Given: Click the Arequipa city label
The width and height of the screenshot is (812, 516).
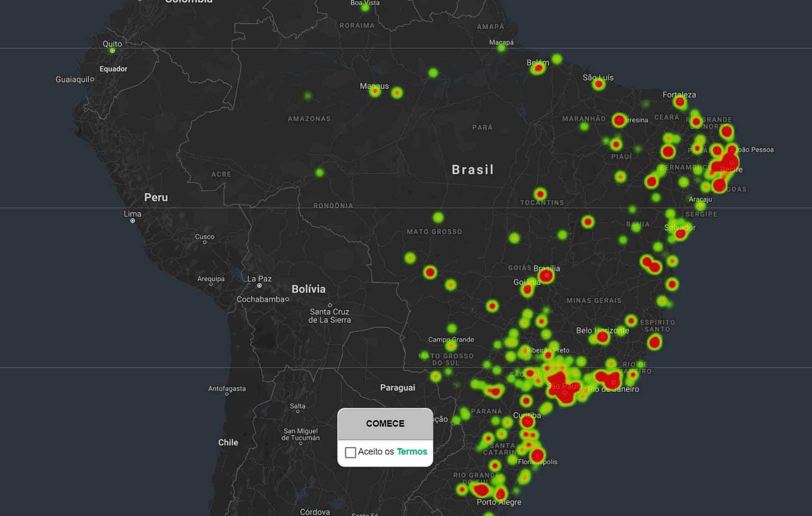Looking at the screenshot, I should point(211,278).
